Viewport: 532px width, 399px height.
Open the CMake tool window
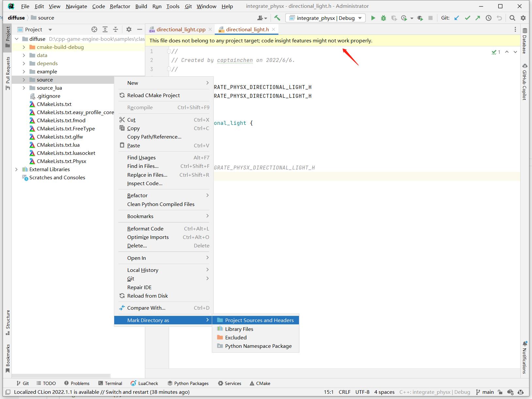click(x=260, y=383)
